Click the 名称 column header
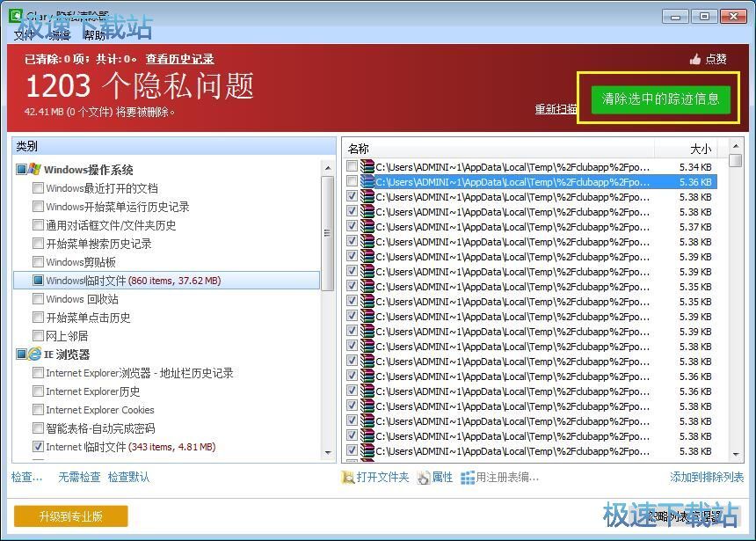 359,149
